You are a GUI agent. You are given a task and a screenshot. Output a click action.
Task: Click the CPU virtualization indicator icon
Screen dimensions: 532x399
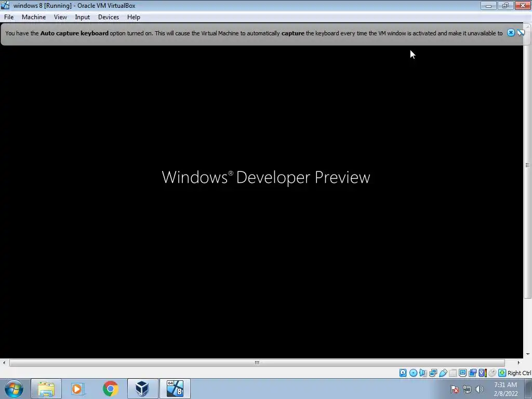pyautogui.click(x=483, y=373)
